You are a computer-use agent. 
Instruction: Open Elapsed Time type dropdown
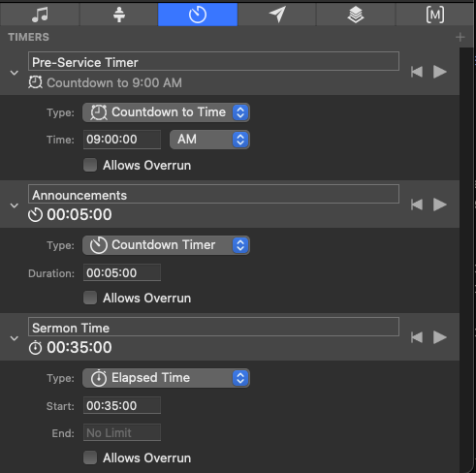coord(166,378)
